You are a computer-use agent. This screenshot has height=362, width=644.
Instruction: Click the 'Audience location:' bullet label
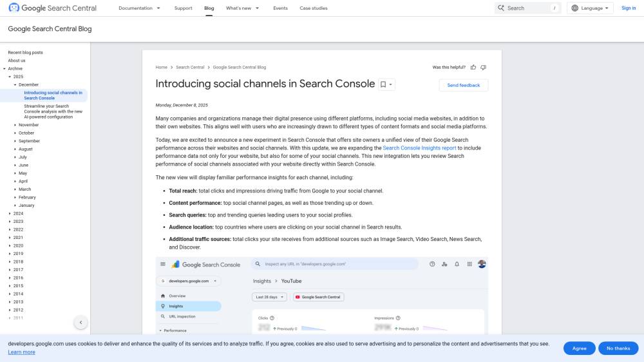click(191, 227)
